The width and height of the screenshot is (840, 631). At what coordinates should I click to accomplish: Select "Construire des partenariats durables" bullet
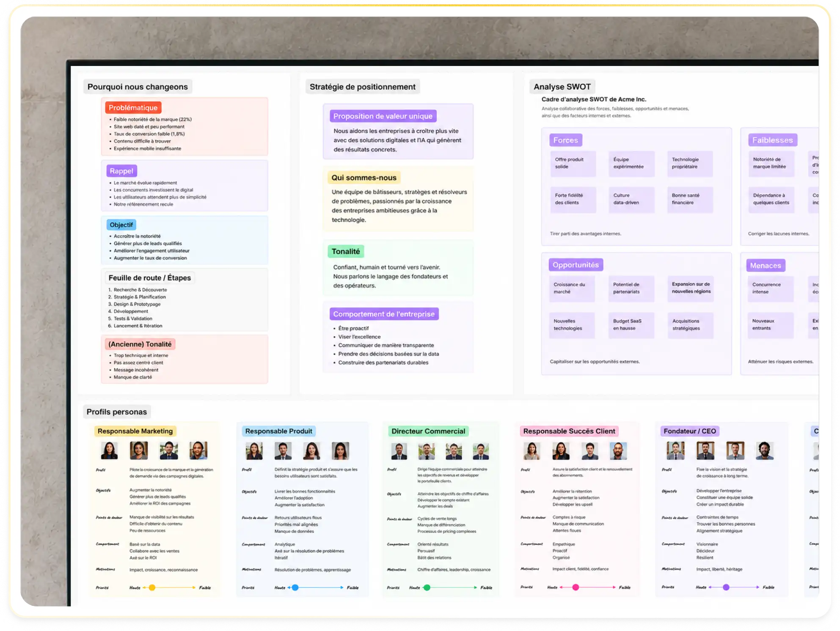[x=383, y=363]
